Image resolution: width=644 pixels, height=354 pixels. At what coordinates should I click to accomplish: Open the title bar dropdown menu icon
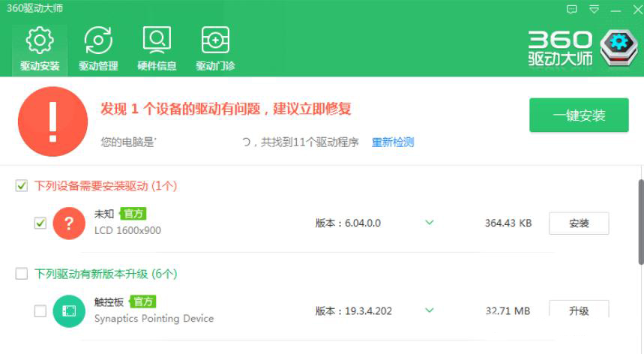click(x=594, y=10)
